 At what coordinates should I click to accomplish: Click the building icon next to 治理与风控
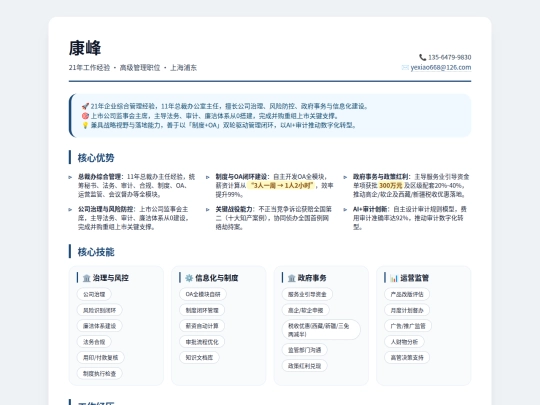click(x=86, y=278)
